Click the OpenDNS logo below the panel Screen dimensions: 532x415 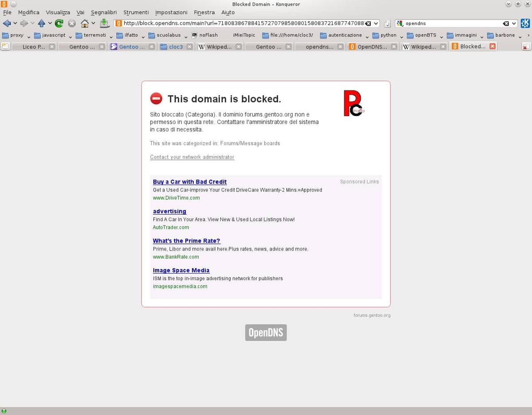pos(266,333)
